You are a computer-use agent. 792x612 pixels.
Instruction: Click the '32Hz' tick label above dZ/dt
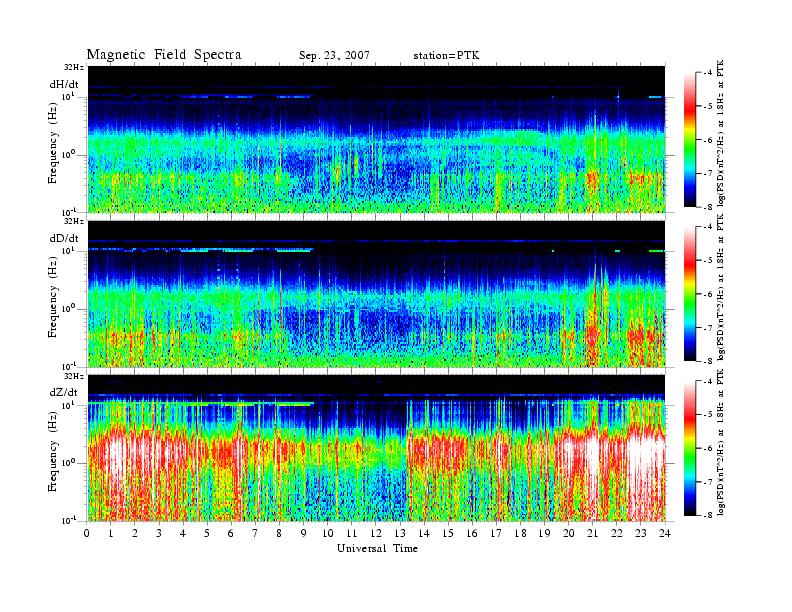[x=73, y=376]
